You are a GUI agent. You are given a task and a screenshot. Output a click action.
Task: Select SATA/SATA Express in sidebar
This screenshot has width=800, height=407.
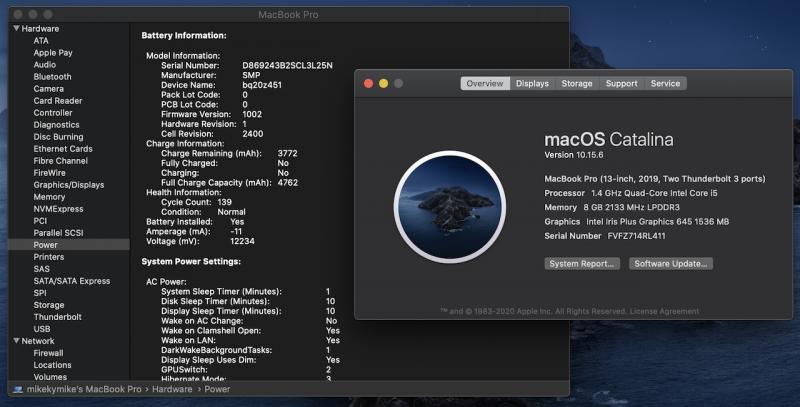[72, 281]
